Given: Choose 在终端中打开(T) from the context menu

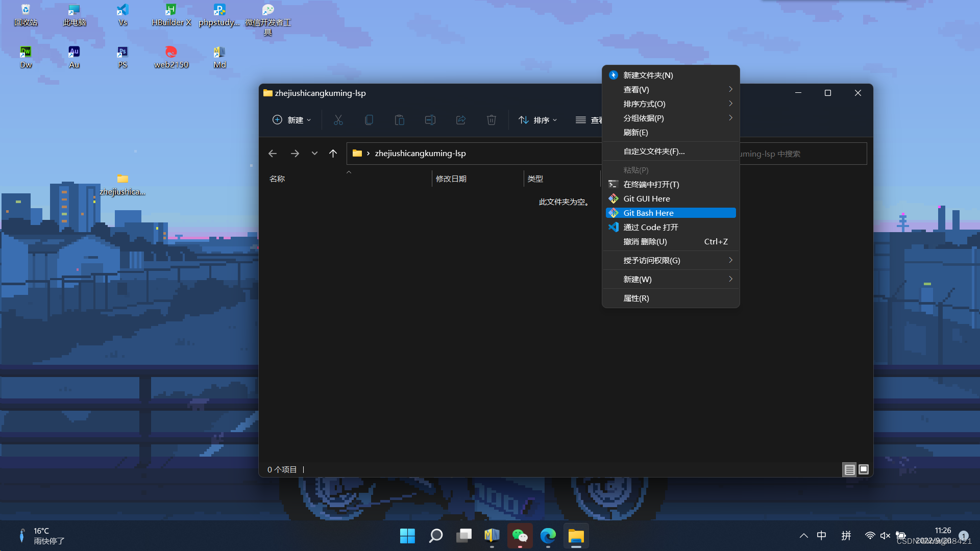Looking at the screenshot, I should tap(671, 184).
